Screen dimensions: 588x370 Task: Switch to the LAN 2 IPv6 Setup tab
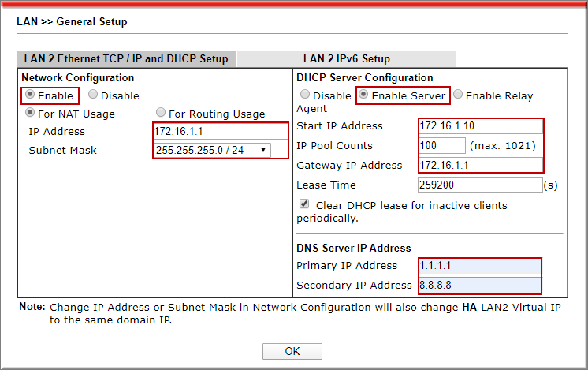pos(346,58)
